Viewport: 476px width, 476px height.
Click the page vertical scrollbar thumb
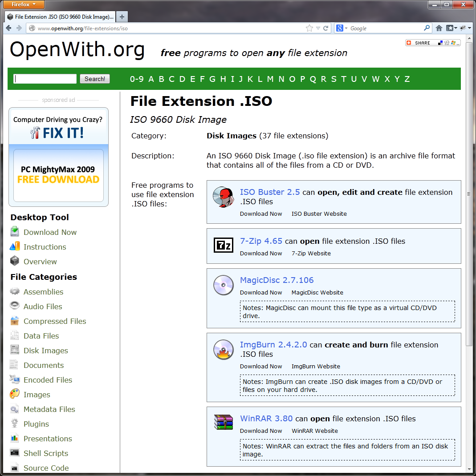point(468,194)
